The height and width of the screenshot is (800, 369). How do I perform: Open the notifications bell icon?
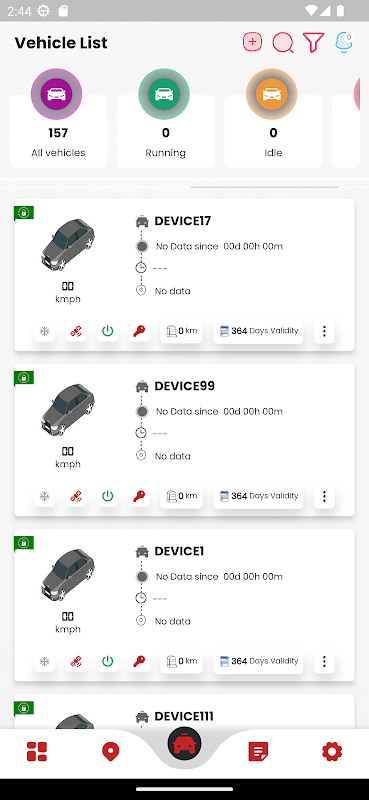point(344,42)
